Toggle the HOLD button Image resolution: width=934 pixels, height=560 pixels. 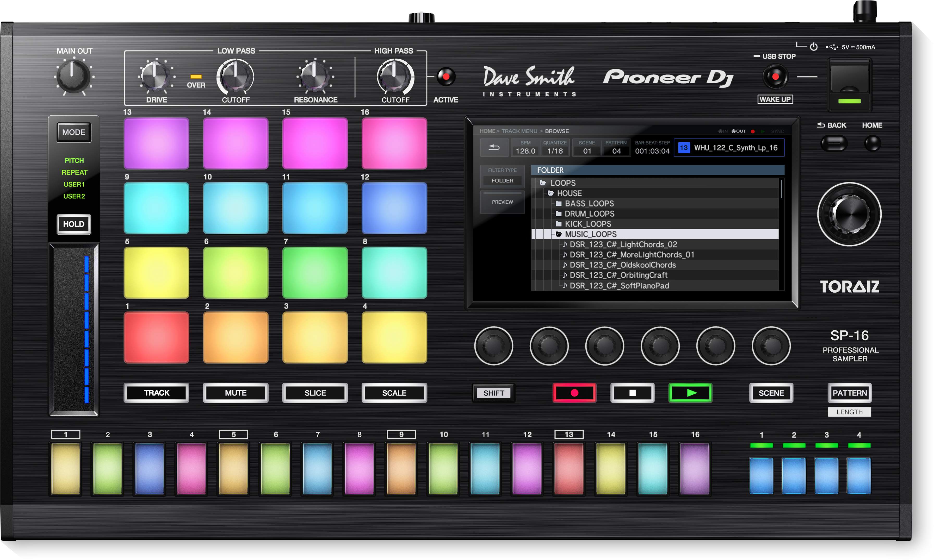tap(74, 224)
